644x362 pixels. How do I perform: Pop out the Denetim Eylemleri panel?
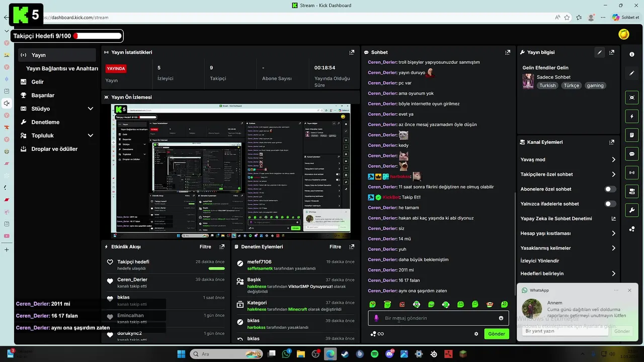click(352, 247)
